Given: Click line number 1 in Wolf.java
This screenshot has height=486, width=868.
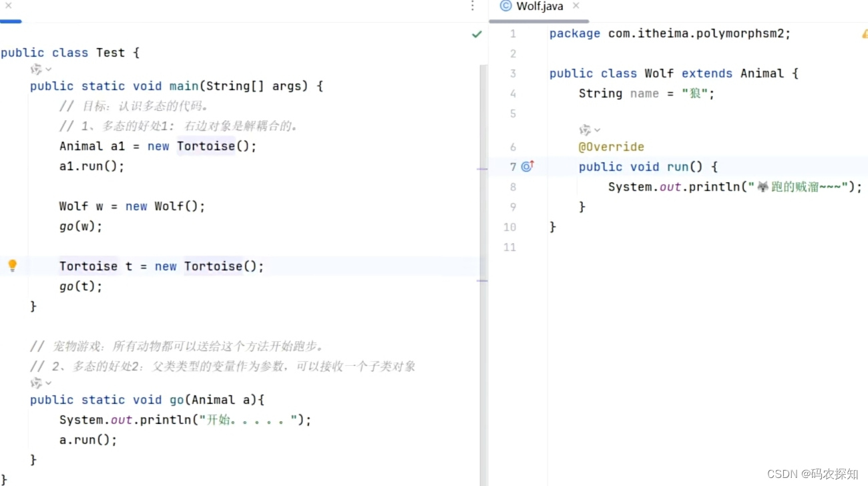Looking at the screenshot, I should [513, 33].
